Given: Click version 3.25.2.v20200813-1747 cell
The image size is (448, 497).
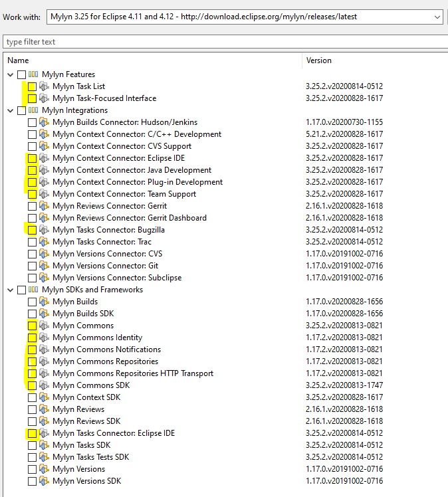Looking at the screenshot, I should [344, 385].
